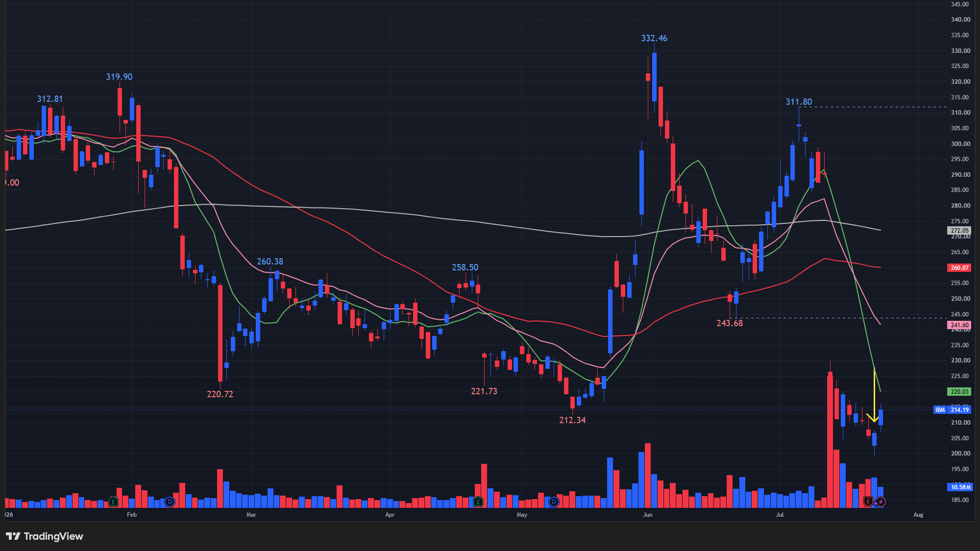The width and height of the screenshot is (980, 551).
Task: Click Aug on the time axis
Action: [x=918, y=515]
